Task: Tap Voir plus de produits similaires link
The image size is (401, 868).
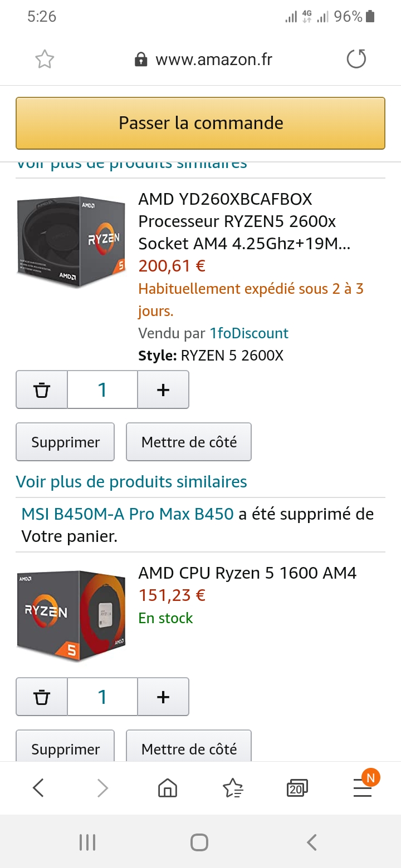Action: tap(131, 481)
